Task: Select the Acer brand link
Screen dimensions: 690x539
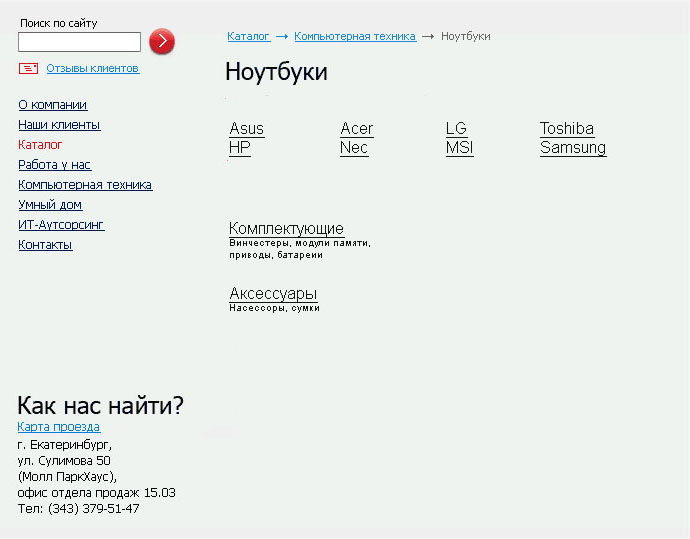Action: (x=356, y=129)
